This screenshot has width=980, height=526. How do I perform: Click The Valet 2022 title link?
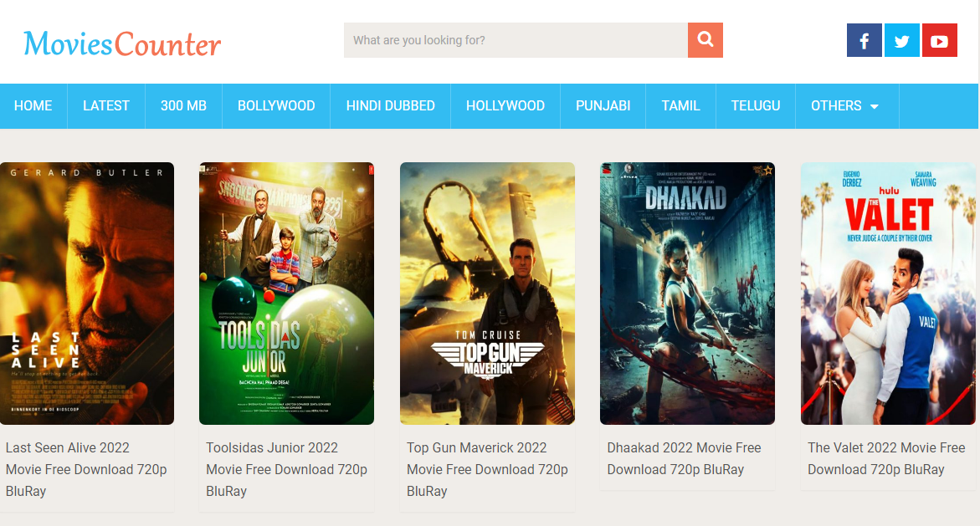click(x=886, y=458)
